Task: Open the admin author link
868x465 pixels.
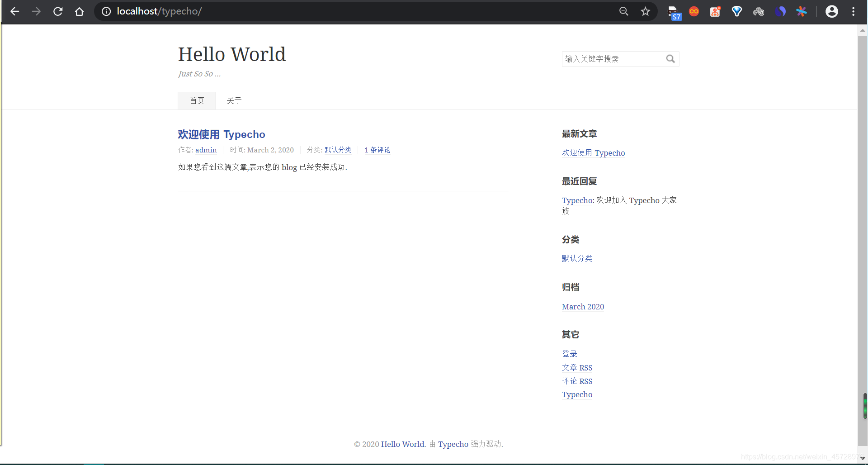Action: (206, 150)
